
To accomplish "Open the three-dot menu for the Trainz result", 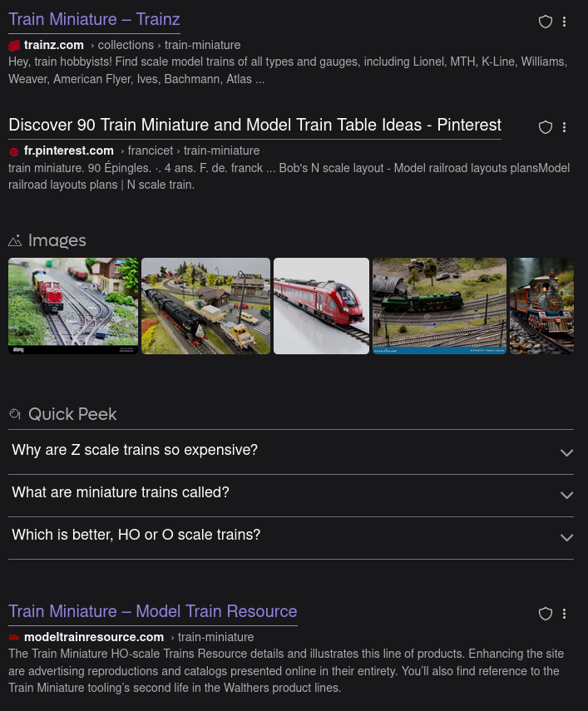I will (x=565, y=22).
